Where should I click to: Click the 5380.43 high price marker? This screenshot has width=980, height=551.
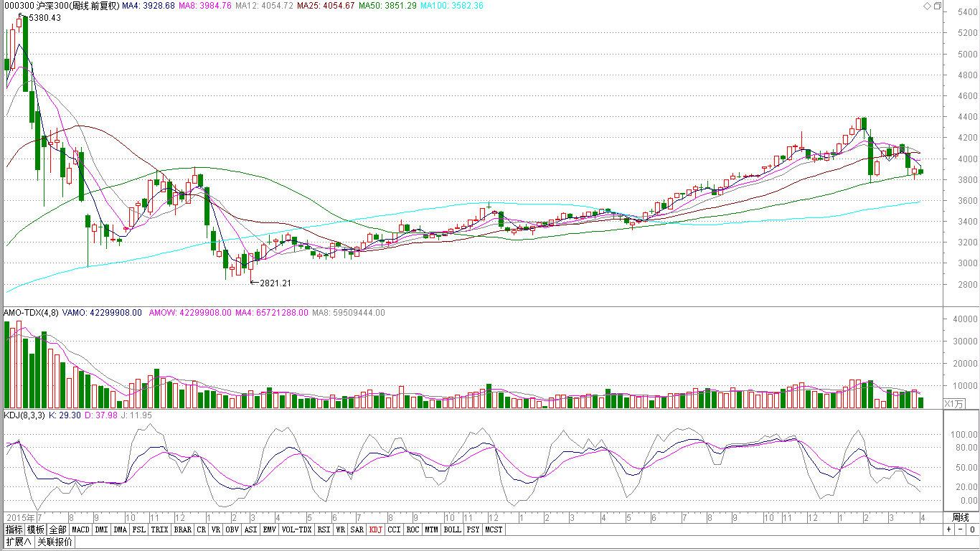click(x=44, y=18)
